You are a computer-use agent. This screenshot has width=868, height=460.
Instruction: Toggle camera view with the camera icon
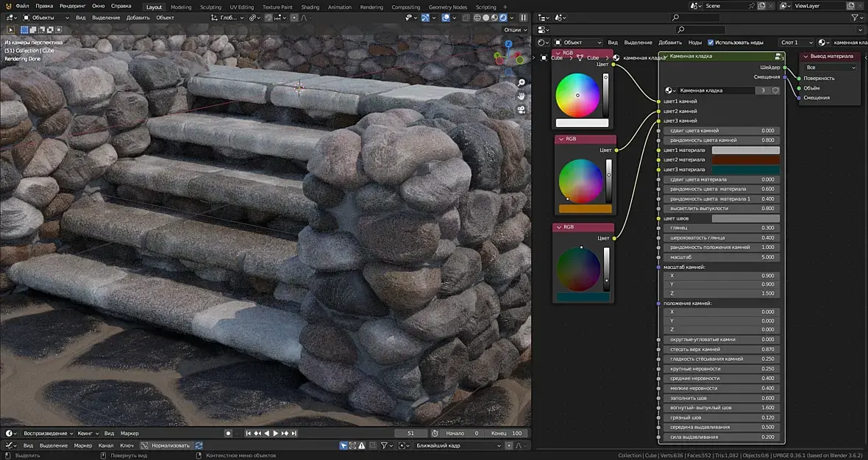coord(522,110)
